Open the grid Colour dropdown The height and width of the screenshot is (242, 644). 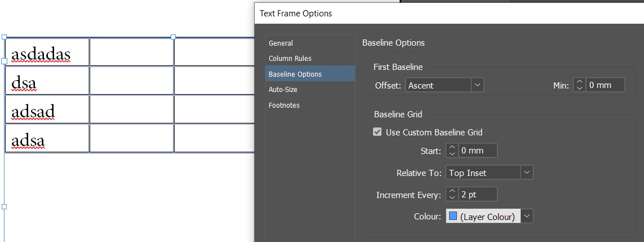point(526,216)
